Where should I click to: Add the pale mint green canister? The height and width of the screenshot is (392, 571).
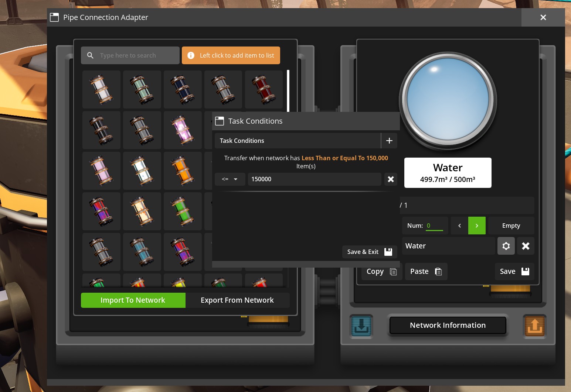pos(142,89)
